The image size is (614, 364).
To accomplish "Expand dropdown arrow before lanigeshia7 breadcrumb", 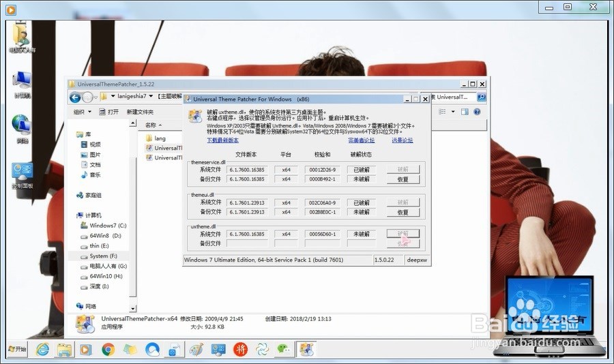I will click(113, 96).
